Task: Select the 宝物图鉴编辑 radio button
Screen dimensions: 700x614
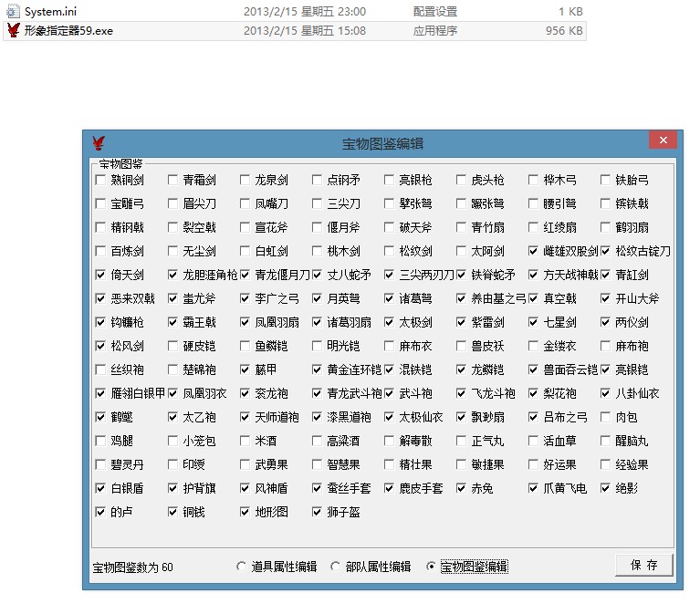Action: pyautogui.click(x=431, y=567)
